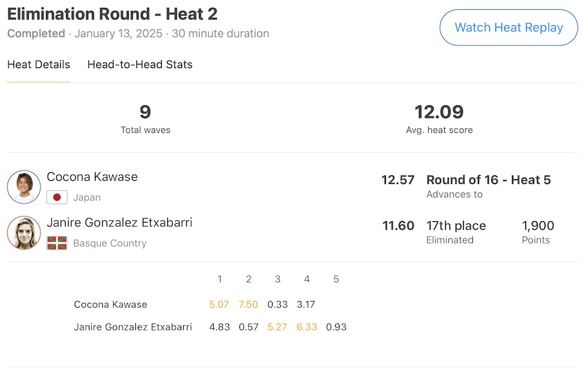
Task: Select Etxabarri's 5.27 wave score
Action: [277, 327]
